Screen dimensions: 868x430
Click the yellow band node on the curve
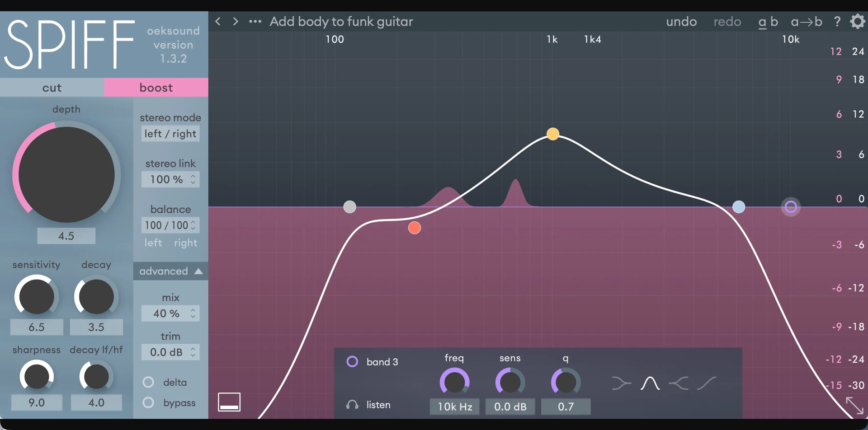[553, 134]
